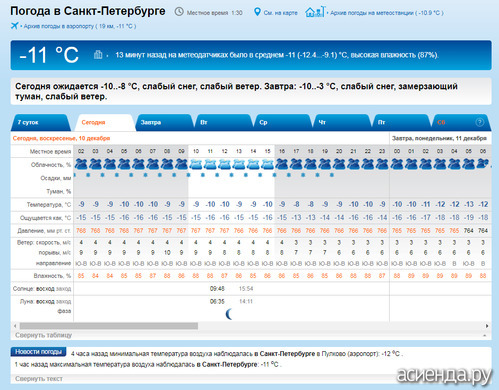Screen dimensions: 499x390
Task: Click the feels-like value -17
Action: [x=426, y=218]
